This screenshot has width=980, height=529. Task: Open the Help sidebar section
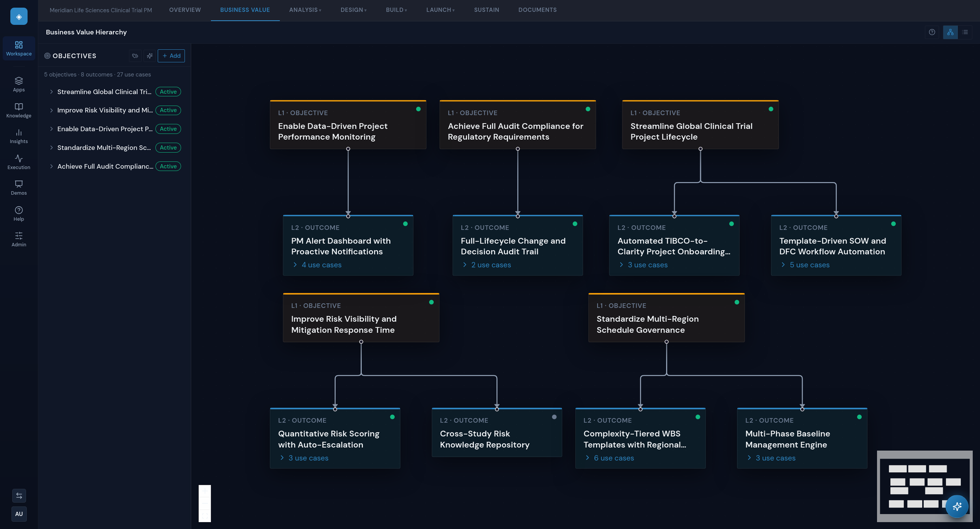click(19, 214)
